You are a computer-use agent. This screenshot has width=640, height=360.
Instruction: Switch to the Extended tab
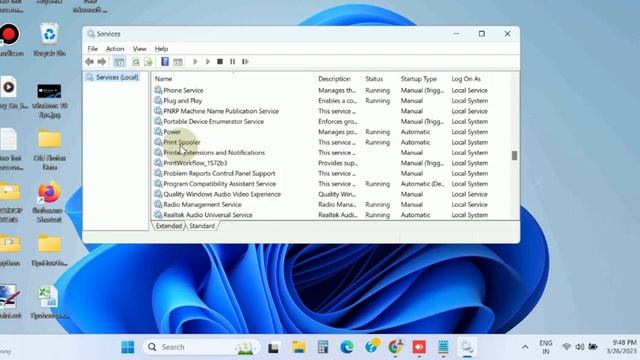(169, 226)
